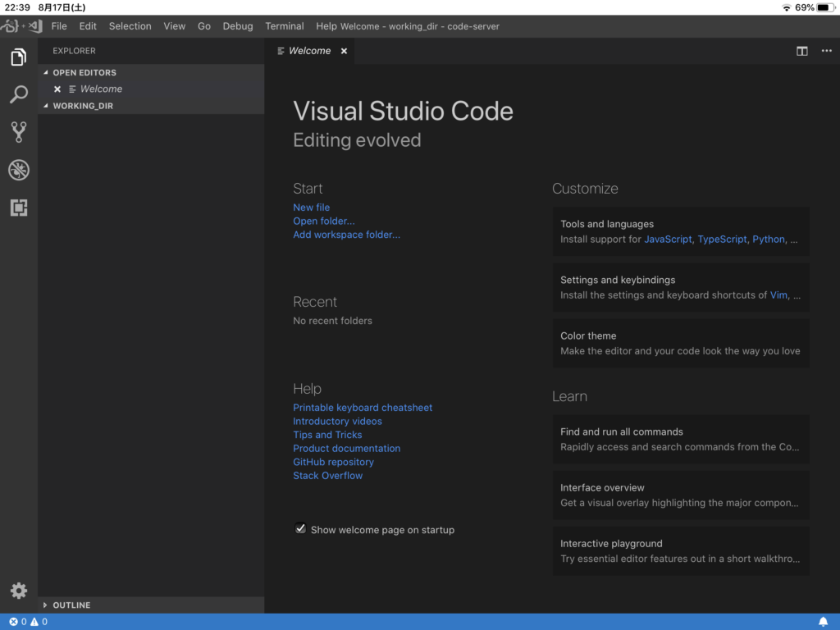Install JavaScript support link
Screen dimensions: 840x630
click(668, 240)
